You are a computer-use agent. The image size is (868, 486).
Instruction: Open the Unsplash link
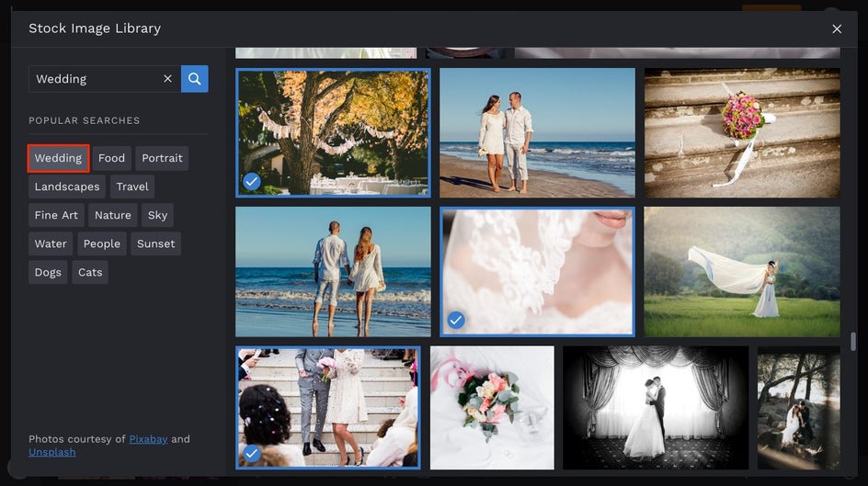tap(52, 452)
